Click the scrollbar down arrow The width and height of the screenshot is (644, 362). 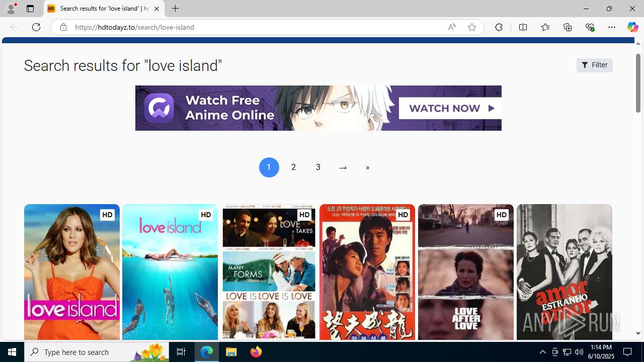coord(638,334)
